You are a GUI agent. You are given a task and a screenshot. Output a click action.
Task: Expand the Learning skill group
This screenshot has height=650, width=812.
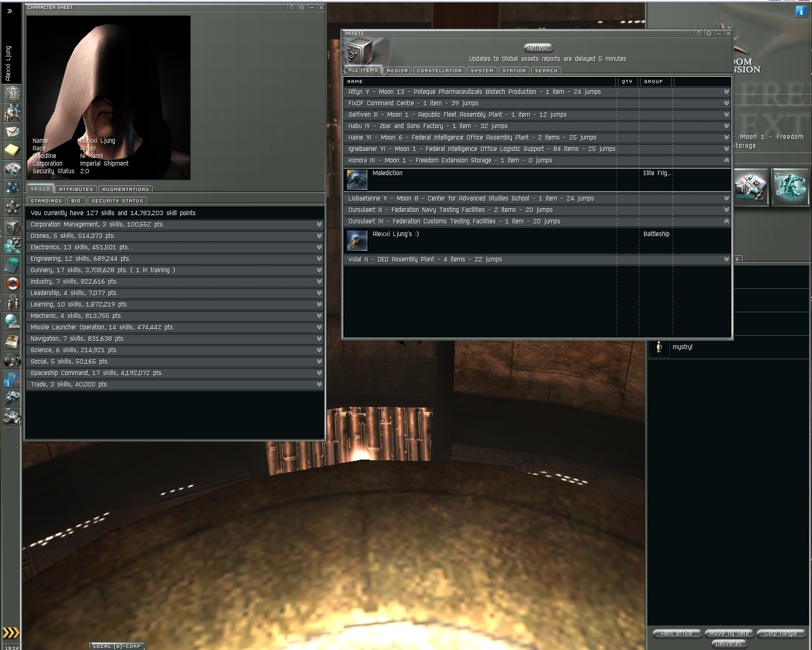tap(175, 305)
